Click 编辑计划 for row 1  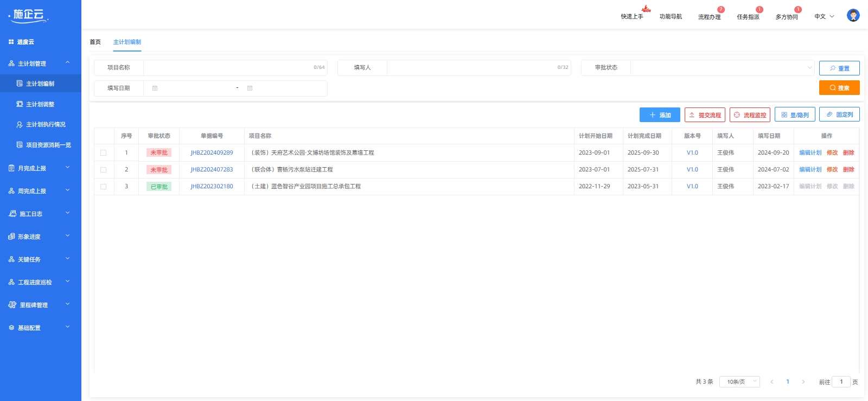[810, 153]
